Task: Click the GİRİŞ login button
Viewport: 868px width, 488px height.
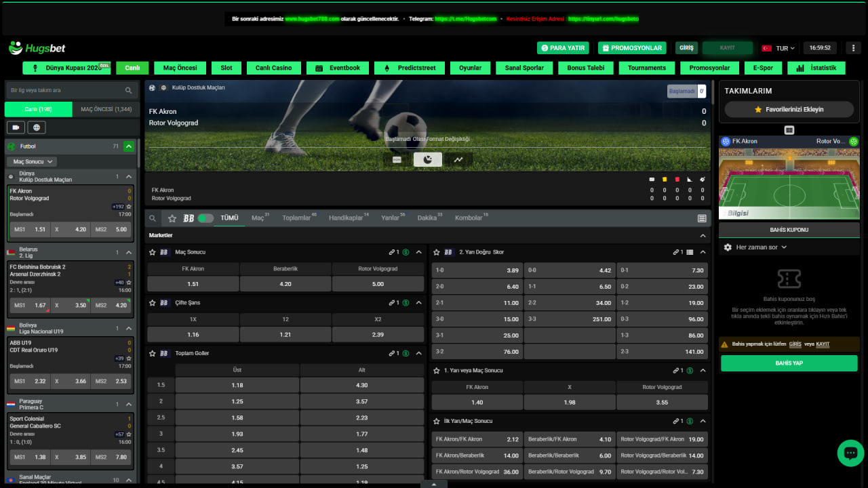Action: (686, 48)
